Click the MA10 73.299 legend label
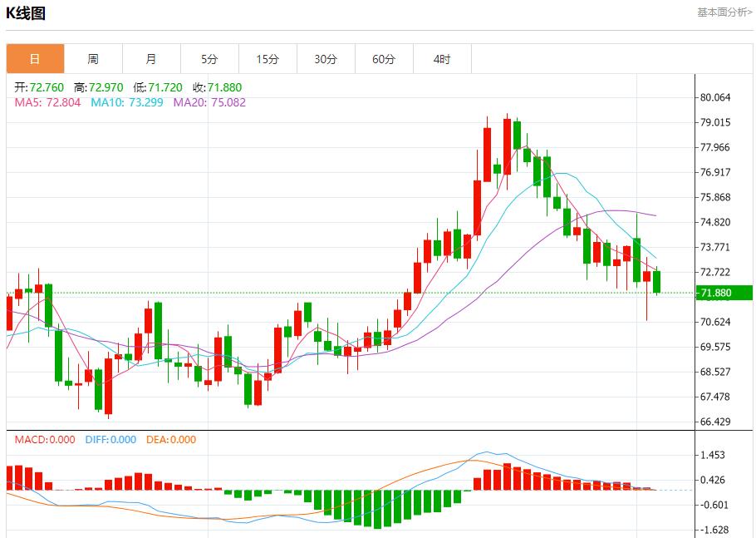The height and width of the screenshot is (538, 756). (127, 102)
